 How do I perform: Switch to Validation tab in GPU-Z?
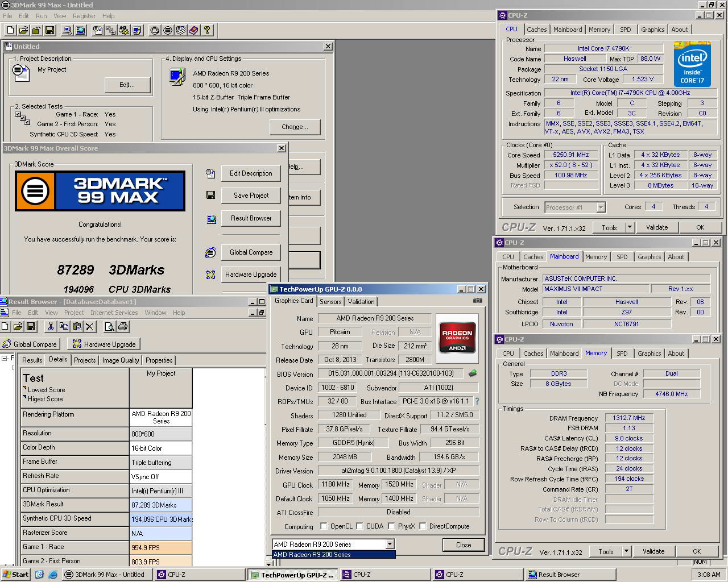(361, 302)
